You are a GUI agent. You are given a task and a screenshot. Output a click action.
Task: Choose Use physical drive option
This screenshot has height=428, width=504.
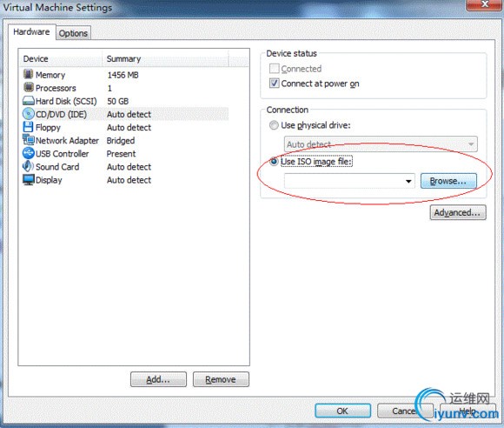coord(274,125)
